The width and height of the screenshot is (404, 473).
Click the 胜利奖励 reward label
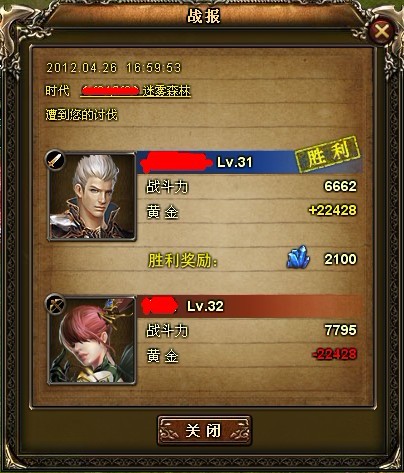[182, 261]
